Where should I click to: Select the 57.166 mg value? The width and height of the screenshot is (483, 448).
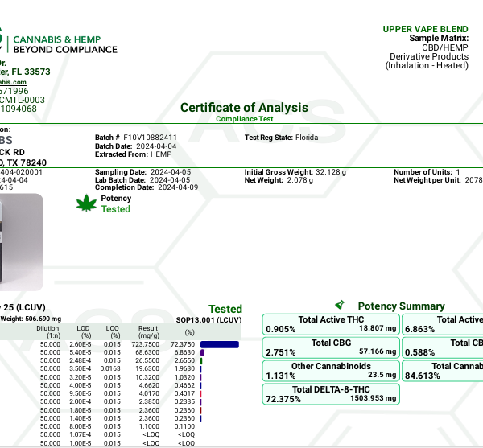378,351
